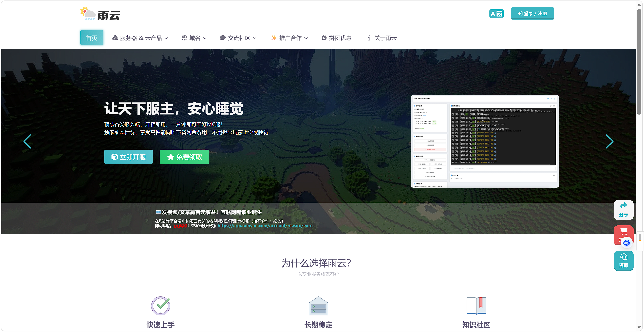644x332 pixels.
Task: Open the 交流社区 dropdown
Action: tap(238, 38)
